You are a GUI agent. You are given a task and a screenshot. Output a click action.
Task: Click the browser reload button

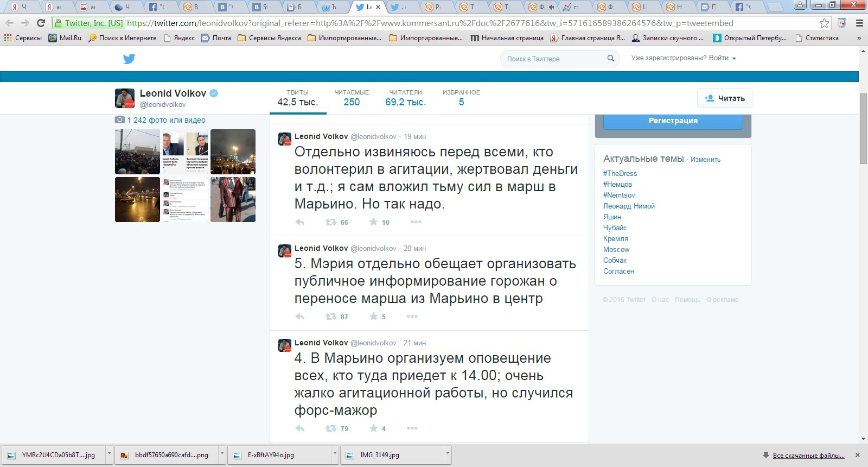click(41, 23)
